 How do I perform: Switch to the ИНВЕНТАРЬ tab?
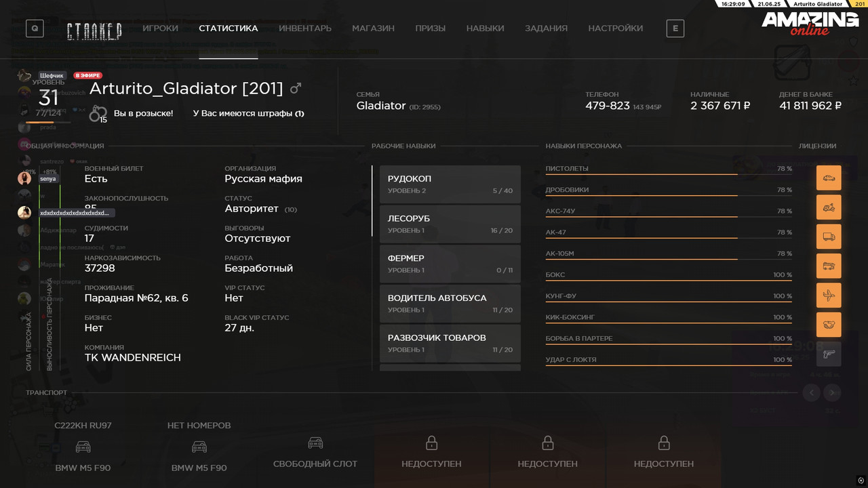tap(305, 28)
